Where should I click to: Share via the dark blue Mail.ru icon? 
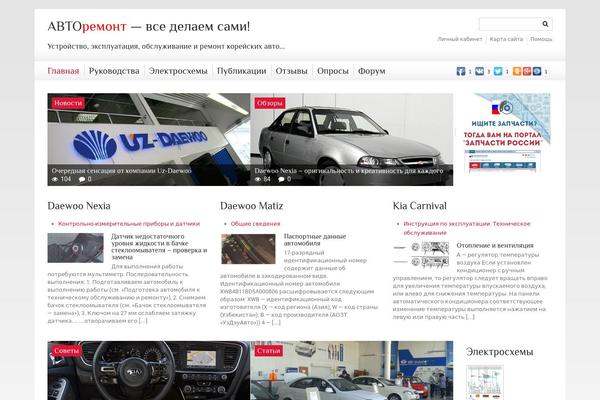[x=537, y=71]
